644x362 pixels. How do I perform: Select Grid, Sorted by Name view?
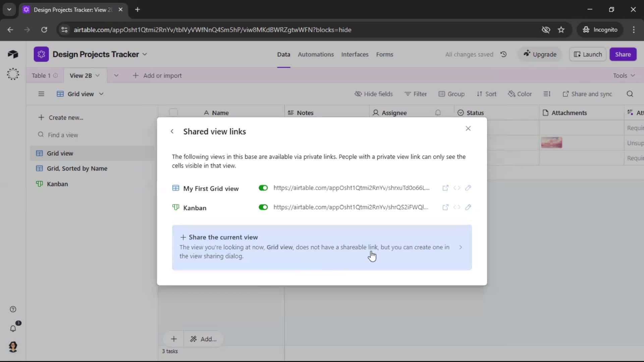pyautogui.click(x=92, y=169)
